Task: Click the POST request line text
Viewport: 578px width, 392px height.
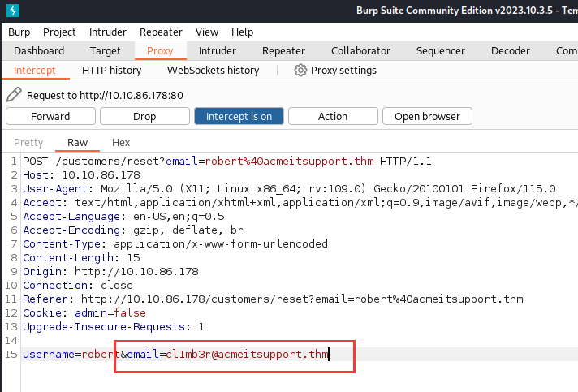Action: (x=227, y=161)
